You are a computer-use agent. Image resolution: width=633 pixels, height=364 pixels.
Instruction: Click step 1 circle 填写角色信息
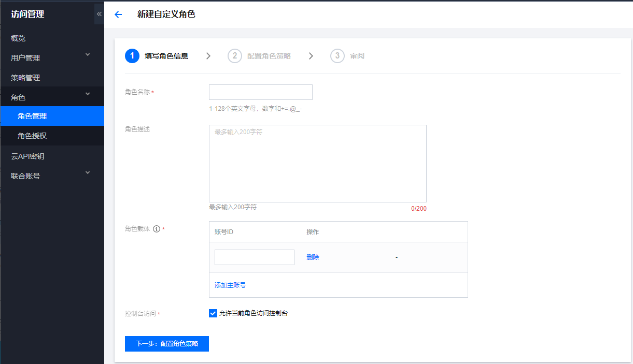point(132,56)
